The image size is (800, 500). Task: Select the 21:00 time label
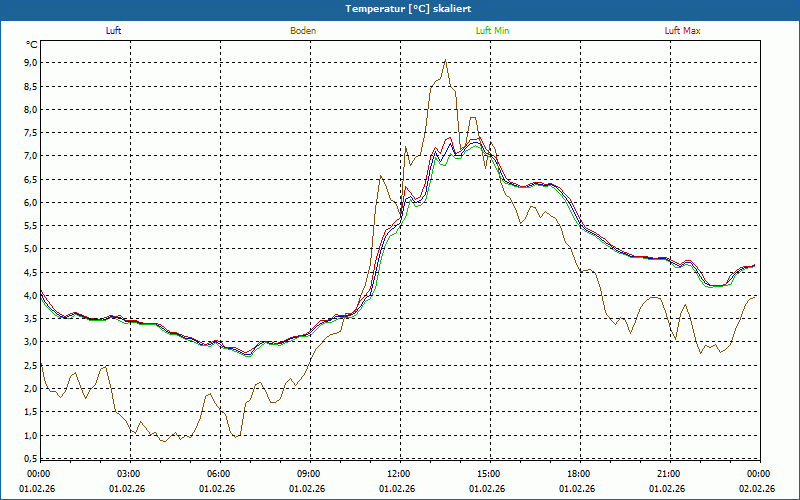[x=668, y=474]
